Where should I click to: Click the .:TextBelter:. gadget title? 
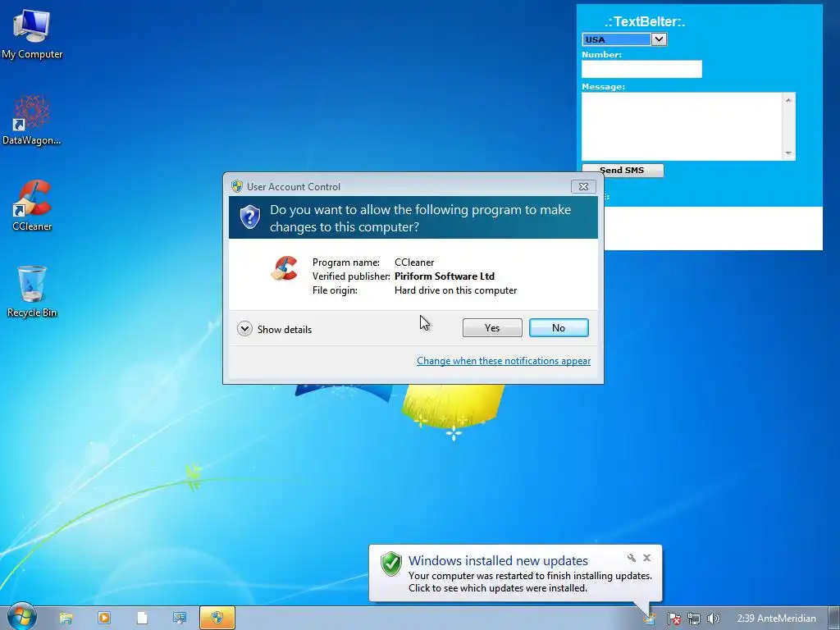pos(645,21)
